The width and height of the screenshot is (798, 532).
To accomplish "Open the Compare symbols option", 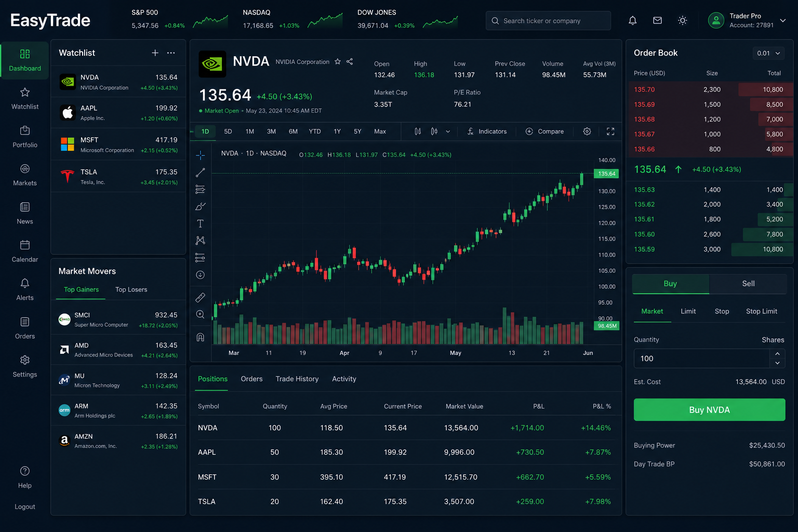I will tap(544, 131).
